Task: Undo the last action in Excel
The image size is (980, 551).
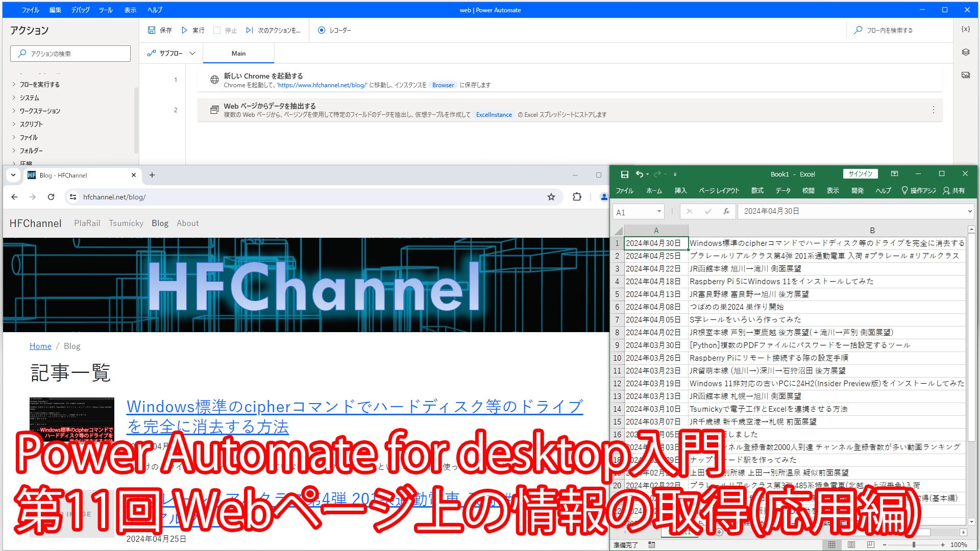Action: click(x=639, y=174)
